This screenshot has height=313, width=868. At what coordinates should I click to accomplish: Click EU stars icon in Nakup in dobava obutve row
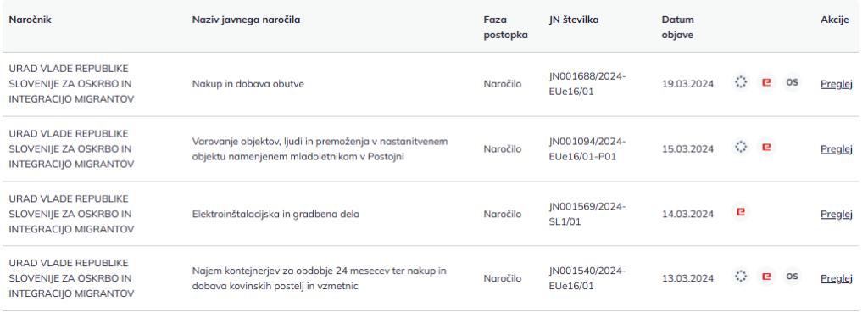coord(741,83)
